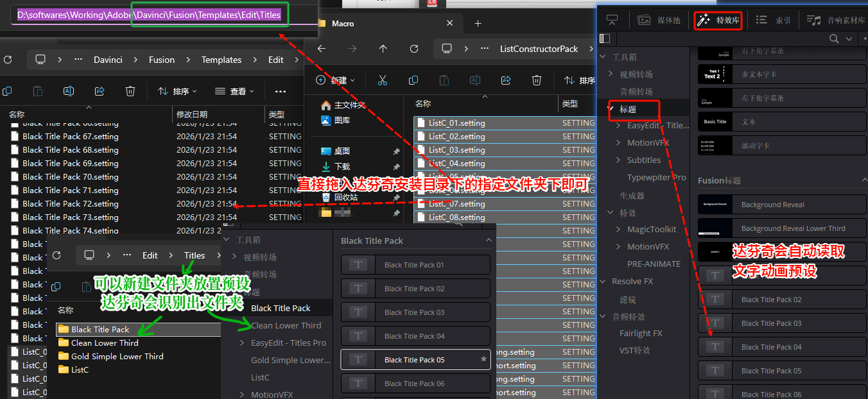Image resolution: width=868 pixels, height=399 pixels.
Task: Open the 媒体池 media pool panel
Action: (x=658, y=21)
